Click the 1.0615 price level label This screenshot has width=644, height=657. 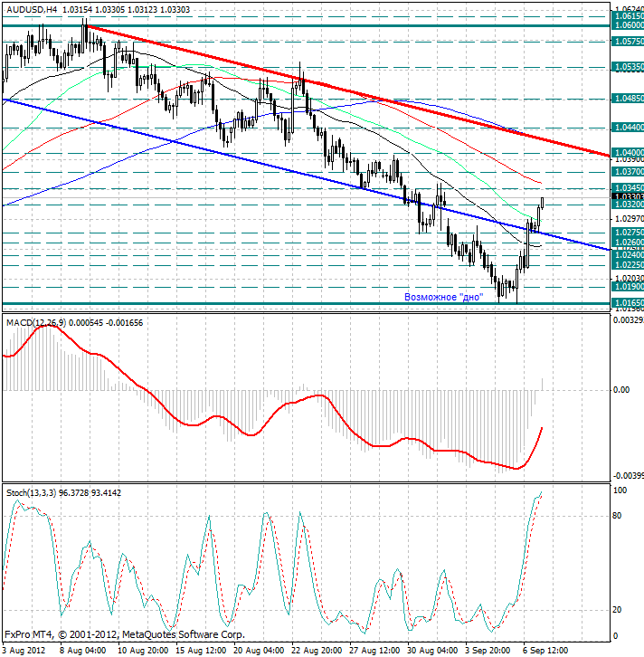pos(627,15)
